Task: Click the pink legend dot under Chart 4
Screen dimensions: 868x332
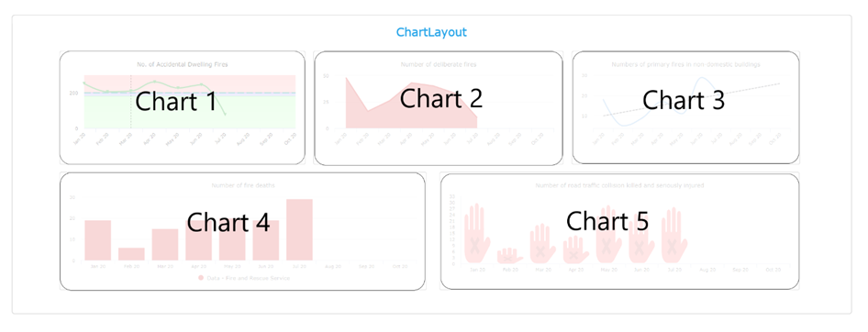Action: click(201, 278)
